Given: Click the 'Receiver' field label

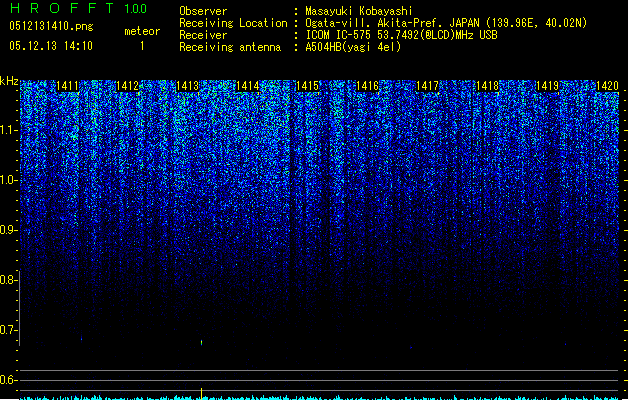Looking at the screenshot, I should 203,35.
